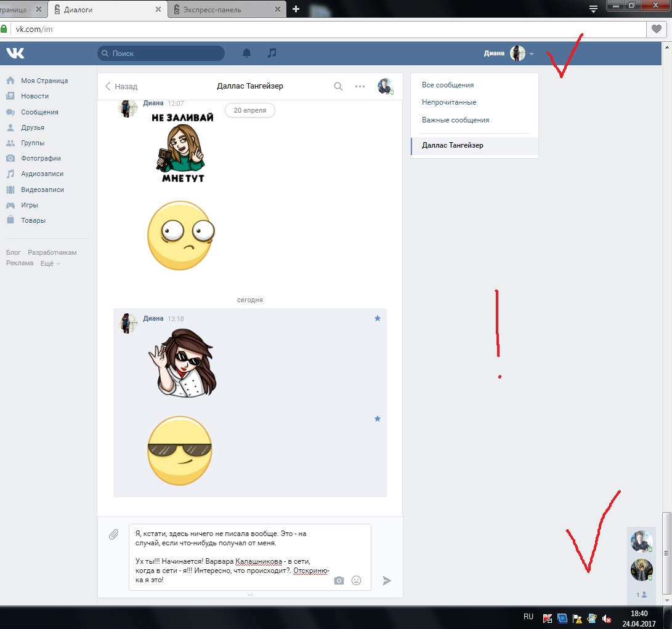Toggle star on sunglasses emoji message
The height and width of the screenshot is (629, 672).
378,419
